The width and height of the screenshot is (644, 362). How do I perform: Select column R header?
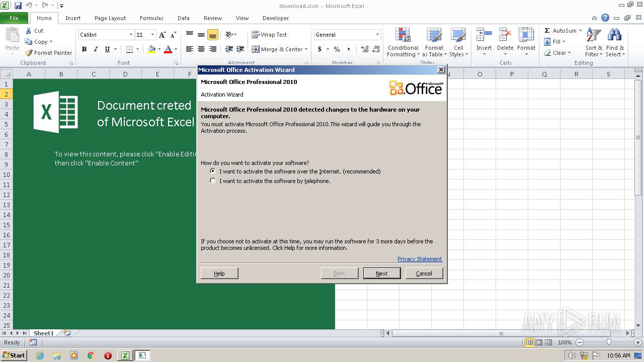click(577, 74)
